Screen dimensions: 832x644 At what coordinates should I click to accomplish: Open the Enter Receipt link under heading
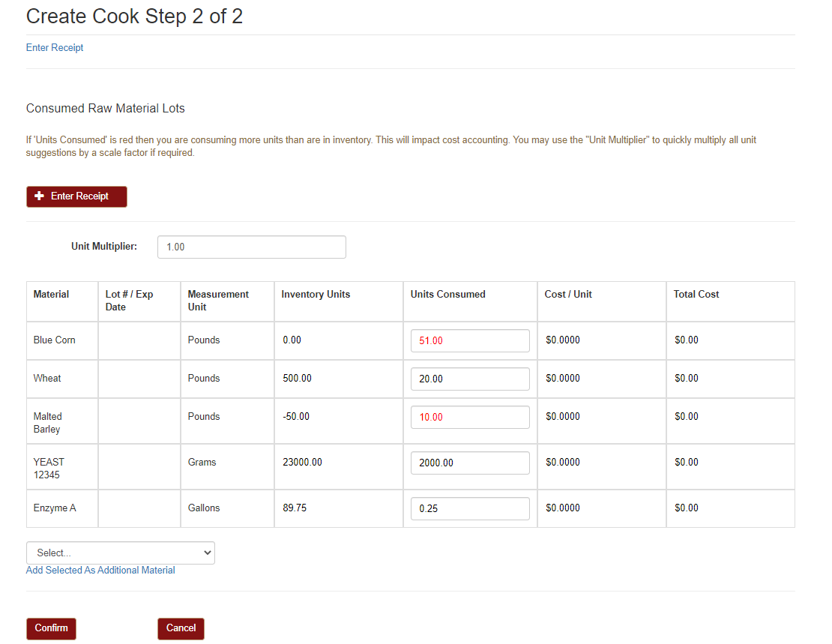(55, 48)
